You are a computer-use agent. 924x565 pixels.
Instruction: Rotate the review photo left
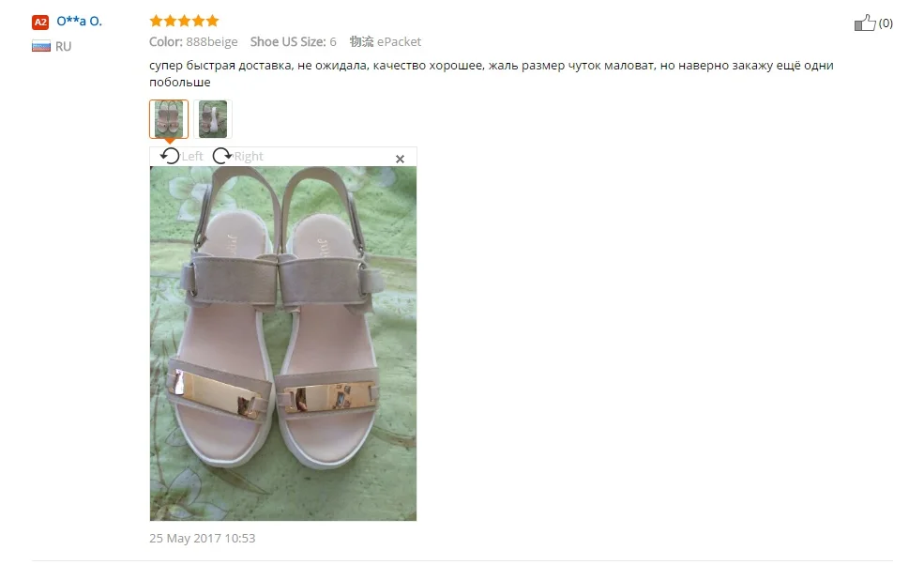pyautogui.click(x=171, y=156)
